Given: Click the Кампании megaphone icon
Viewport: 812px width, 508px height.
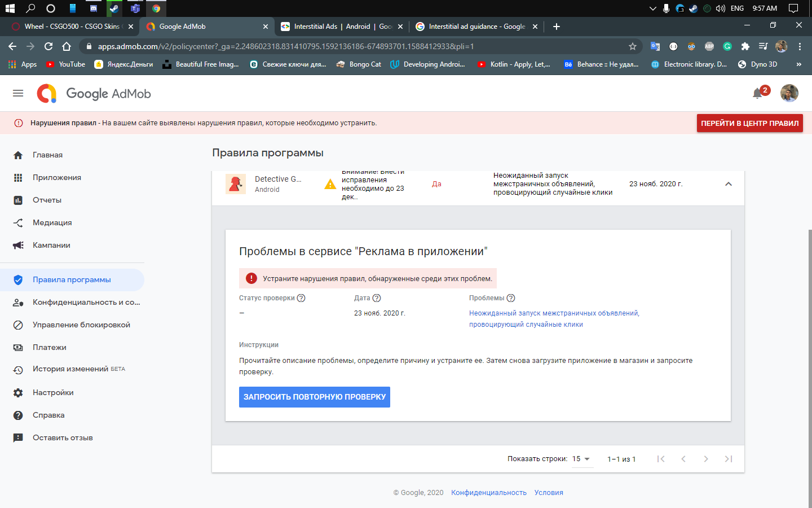Looking at the screenshot, I should pos(18,246).
